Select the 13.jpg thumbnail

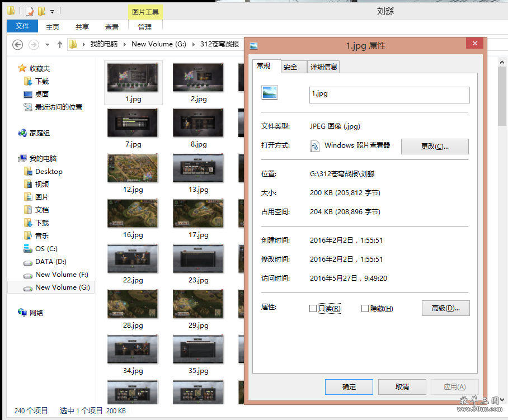(198, 168)
